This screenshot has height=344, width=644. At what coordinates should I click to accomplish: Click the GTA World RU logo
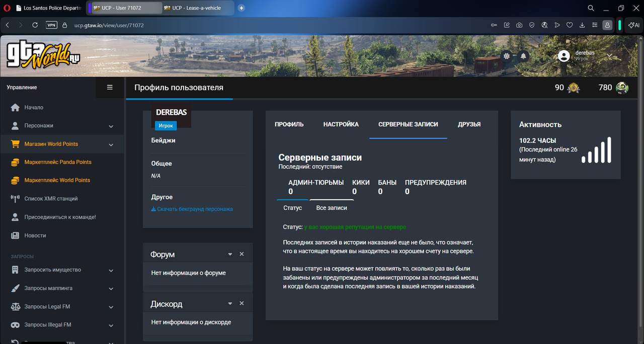coord(43,54)
